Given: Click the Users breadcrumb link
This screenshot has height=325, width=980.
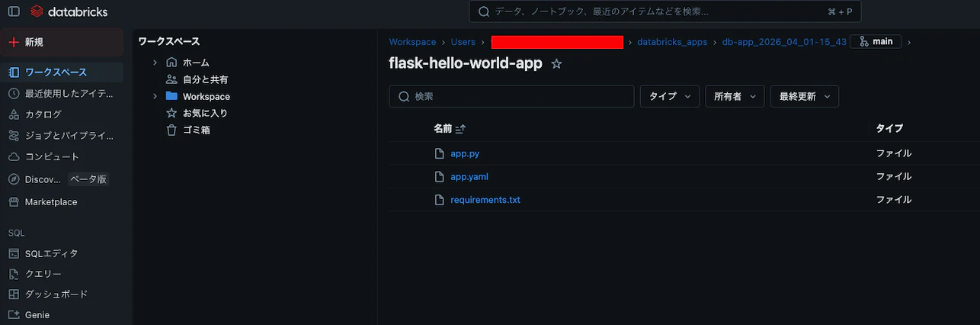Looking at the screenshot, I should [x=463, y=42].
